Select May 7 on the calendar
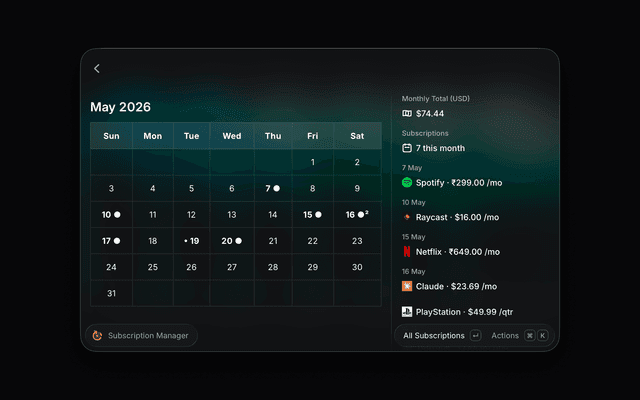This screenshot has width=640, height=400. 273,188
